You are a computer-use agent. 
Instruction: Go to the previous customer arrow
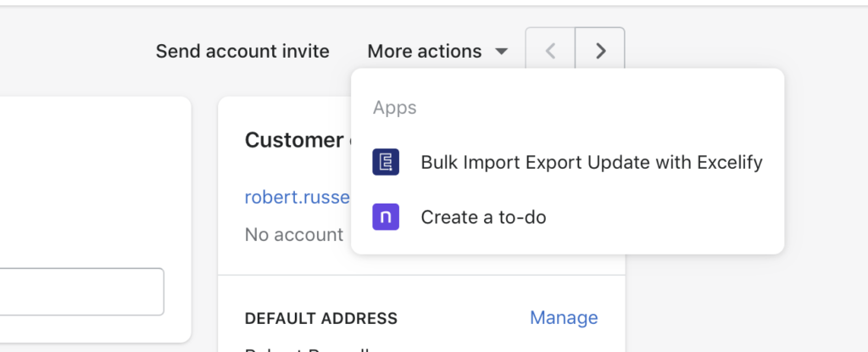[x=550, y=52]
